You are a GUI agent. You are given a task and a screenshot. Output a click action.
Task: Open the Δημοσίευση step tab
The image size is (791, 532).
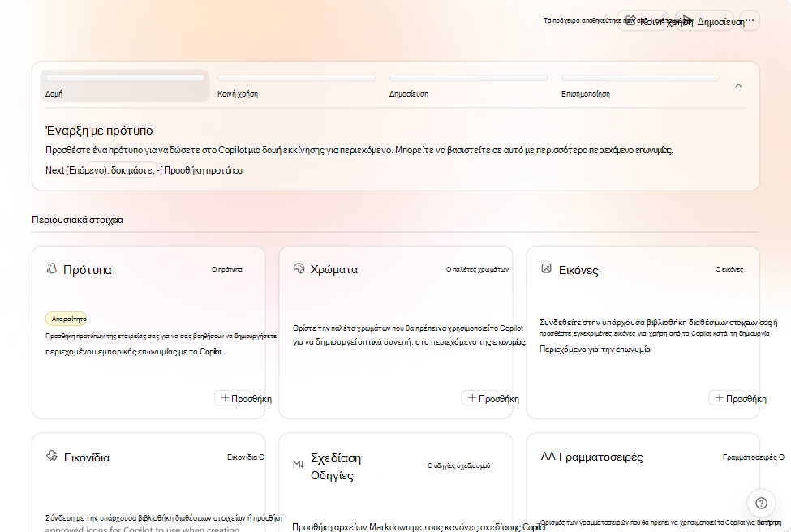tap(469, 86)
